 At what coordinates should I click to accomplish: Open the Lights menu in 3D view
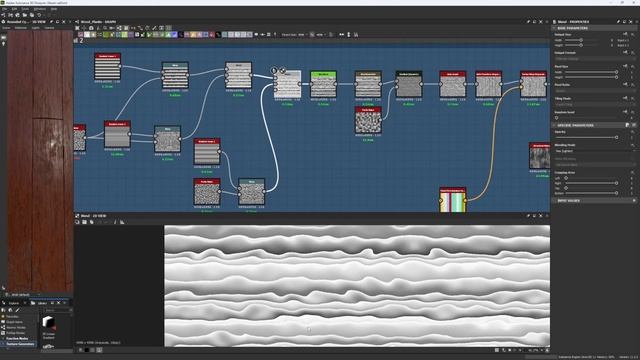point(36,28)
